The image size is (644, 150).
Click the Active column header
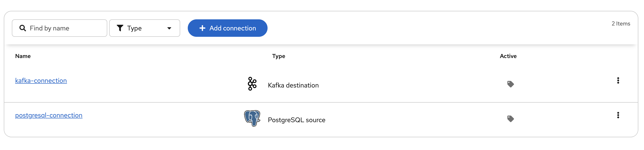(x=508, y=56)
